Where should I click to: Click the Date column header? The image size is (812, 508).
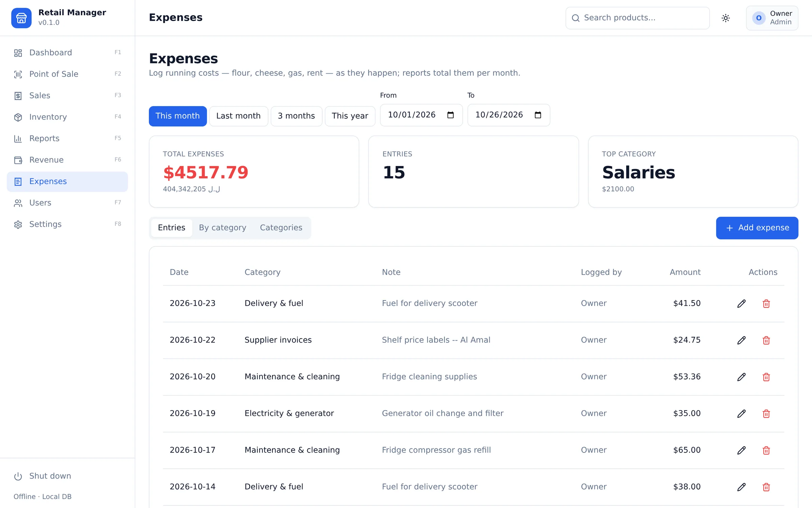click(x=179, y=272)
